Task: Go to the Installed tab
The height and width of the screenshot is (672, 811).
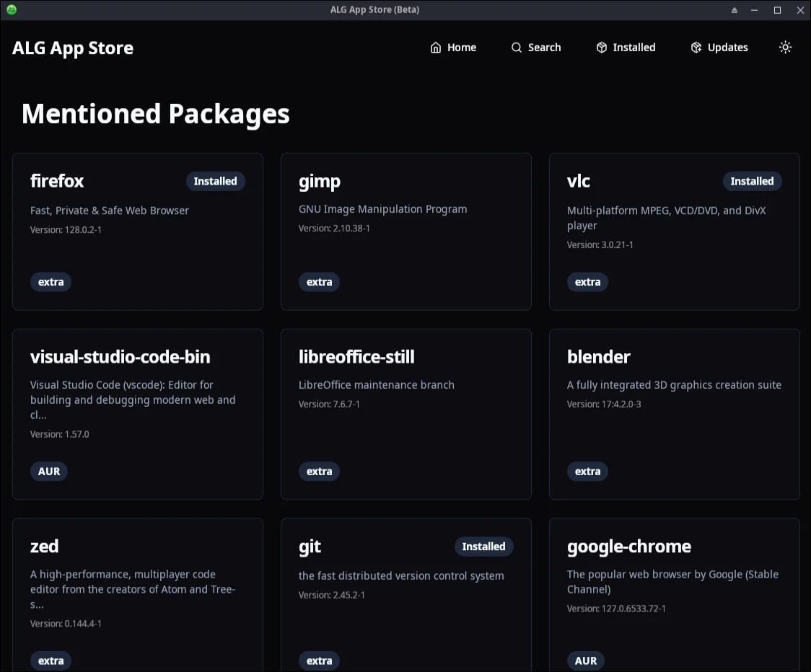Action: [626, 48]
